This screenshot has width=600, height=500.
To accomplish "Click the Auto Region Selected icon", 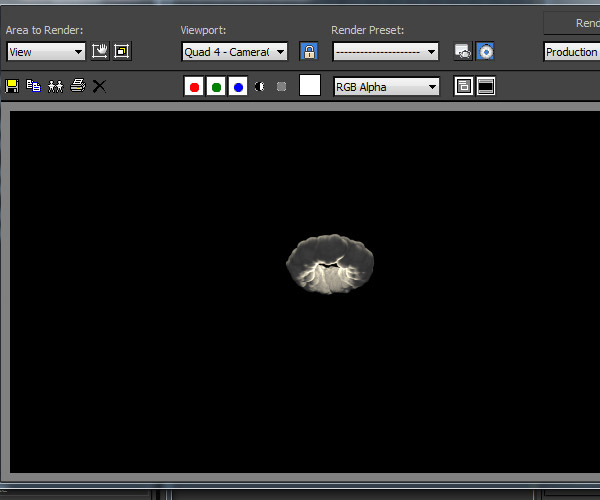I will click(122, 51).
